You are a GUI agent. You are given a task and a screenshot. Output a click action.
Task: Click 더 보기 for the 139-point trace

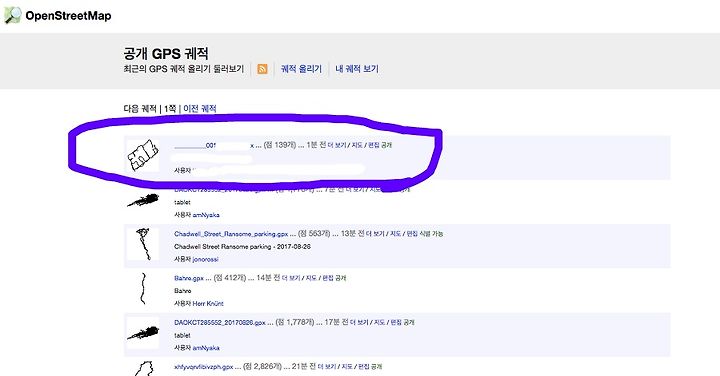[337, 145]
